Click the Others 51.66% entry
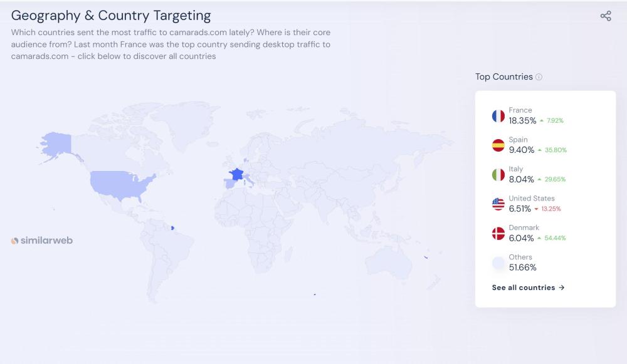This screenshot has width=627, height=364. (x=522, y=268)
